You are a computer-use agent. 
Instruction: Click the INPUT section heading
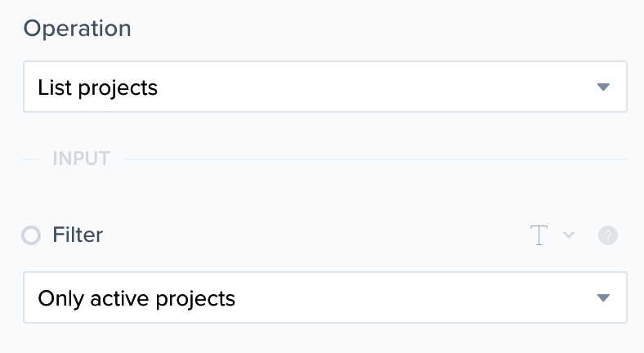(81, 159)
